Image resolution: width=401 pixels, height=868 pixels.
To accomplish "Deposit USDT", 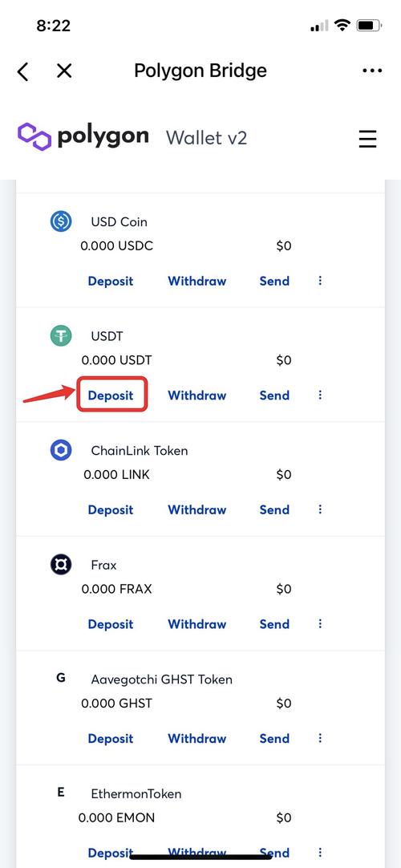I will click(x=111, y=395).
